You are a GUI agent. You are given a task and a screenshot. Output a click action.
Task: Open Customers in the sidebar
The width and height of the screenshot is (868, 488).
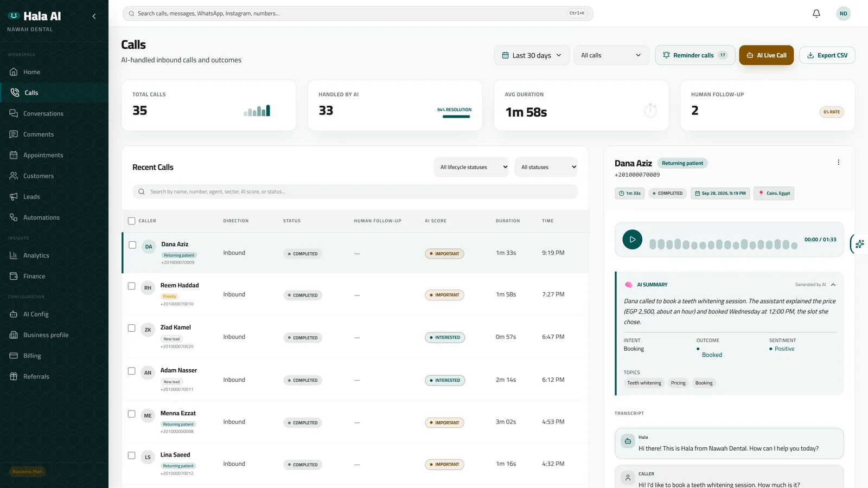[54, 176]
